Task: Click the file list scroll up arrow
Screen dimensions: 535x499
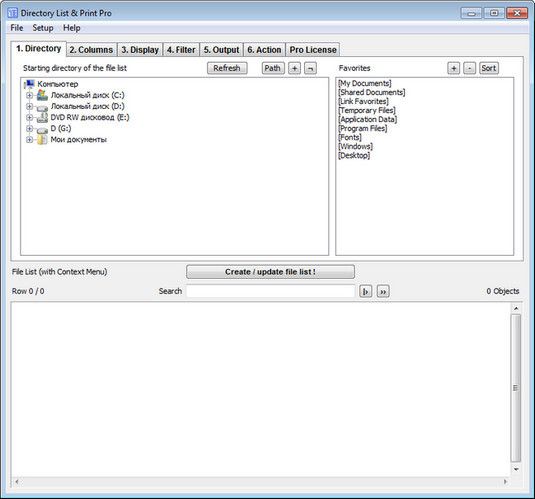Action: click(x=516, y=309)
